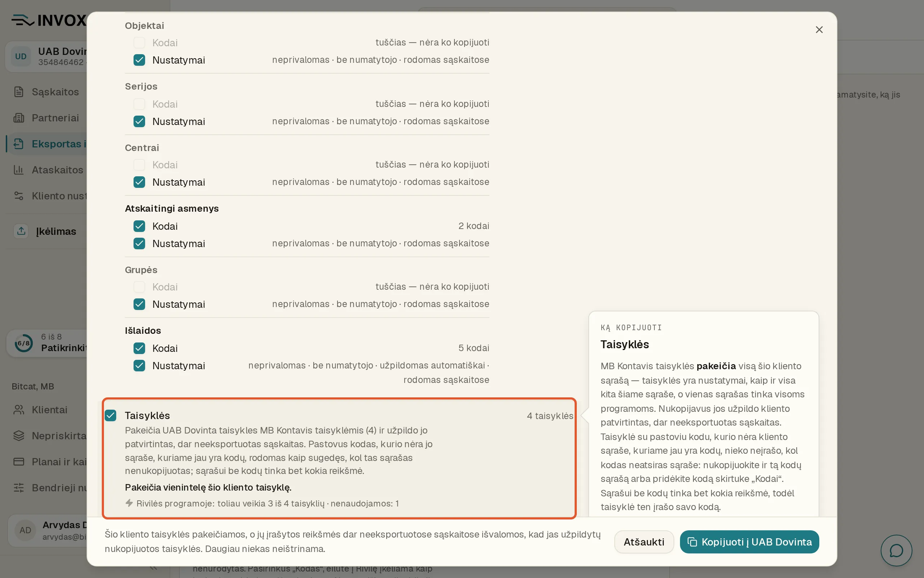Click the Atskaitingi asmenys heading
924x578 pixels.
tap(172, 209)
